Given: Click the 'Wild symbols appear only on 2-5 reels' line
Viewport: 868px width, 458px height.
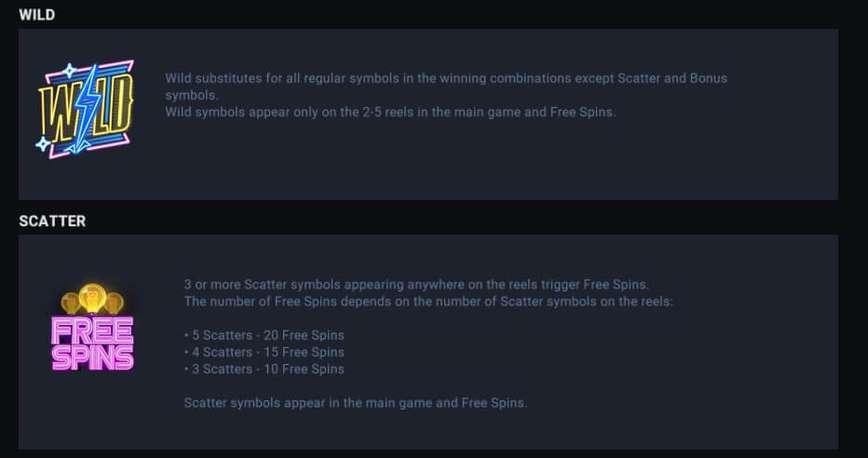Looking at the screenshot, I should tap(390, 113).
